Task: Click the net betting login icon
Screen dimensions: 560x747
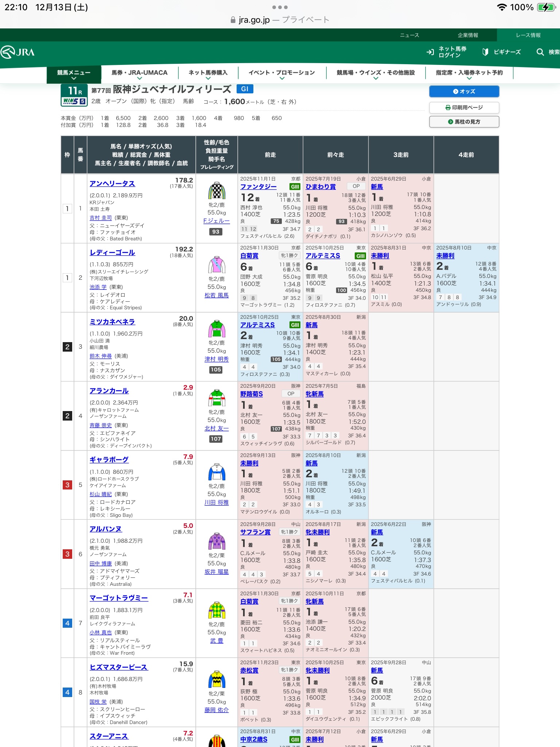Action: click(x=430, y=52)
